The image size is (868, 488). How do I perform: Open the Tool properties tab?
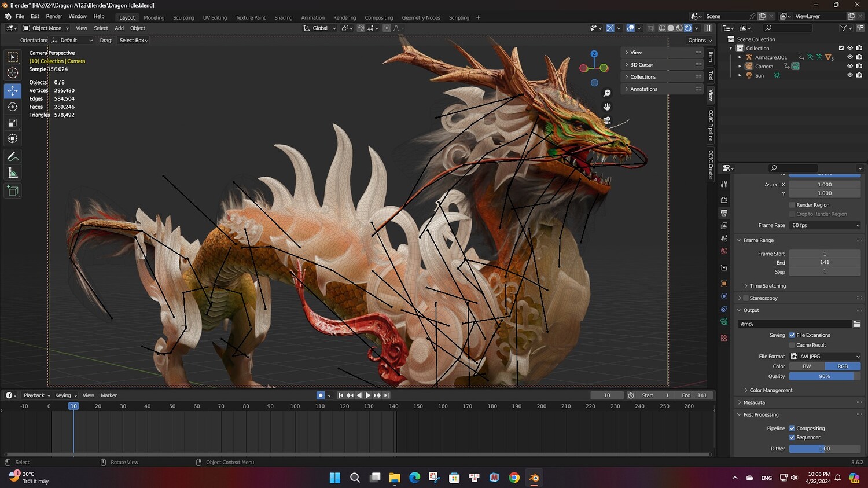(724, 184)
